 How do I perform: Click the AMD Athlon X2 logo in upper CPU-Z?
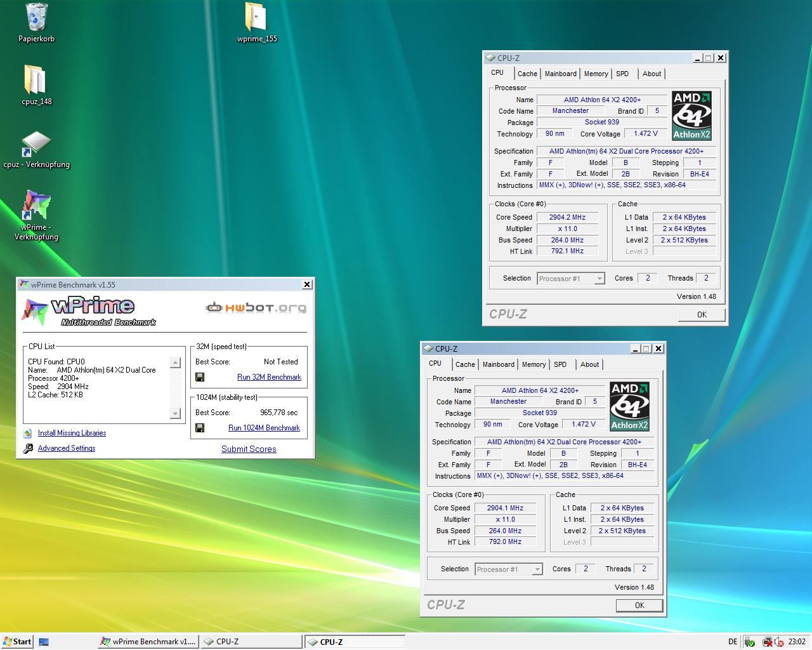point(691,116)
